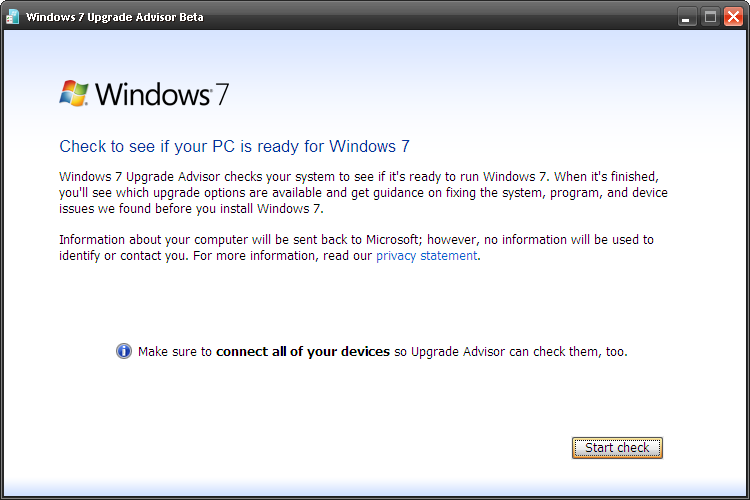
Task: Click the blue information icon
Action: [x=124, y=351]
